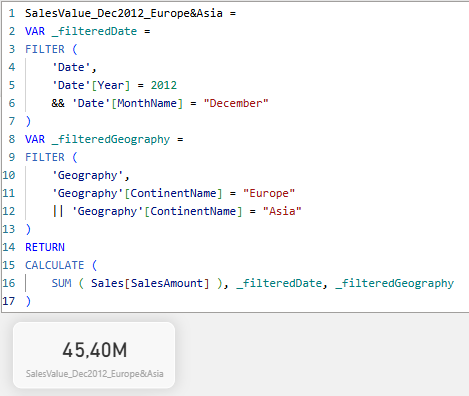Click the first FILTER function on line 3
The height and width of the screenshot is (396, 469).
[45, 49]
